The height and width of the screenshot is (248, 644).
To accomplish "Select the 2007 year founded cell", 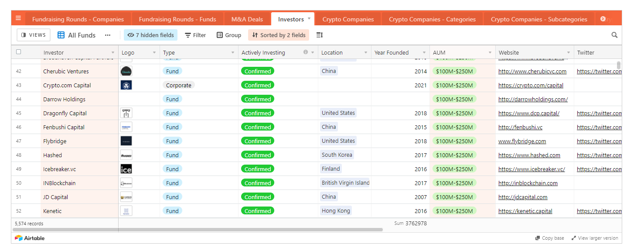I will click(x=400, y=197).
